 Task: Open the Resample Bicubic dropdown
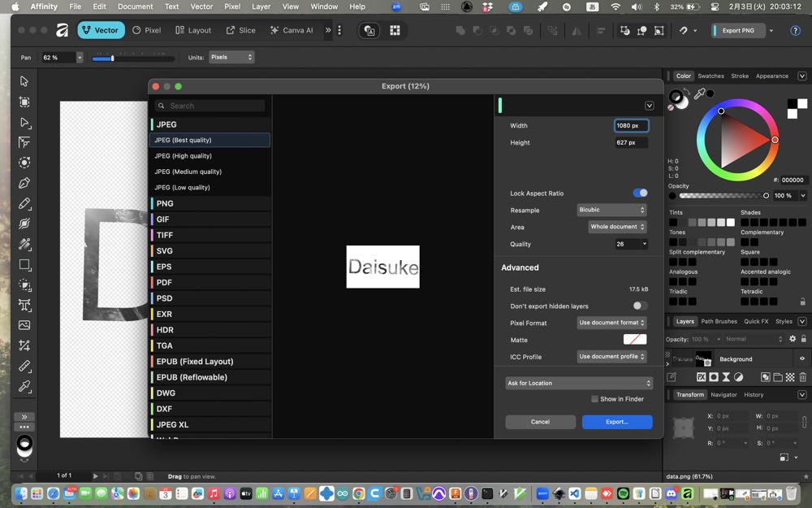611,210
